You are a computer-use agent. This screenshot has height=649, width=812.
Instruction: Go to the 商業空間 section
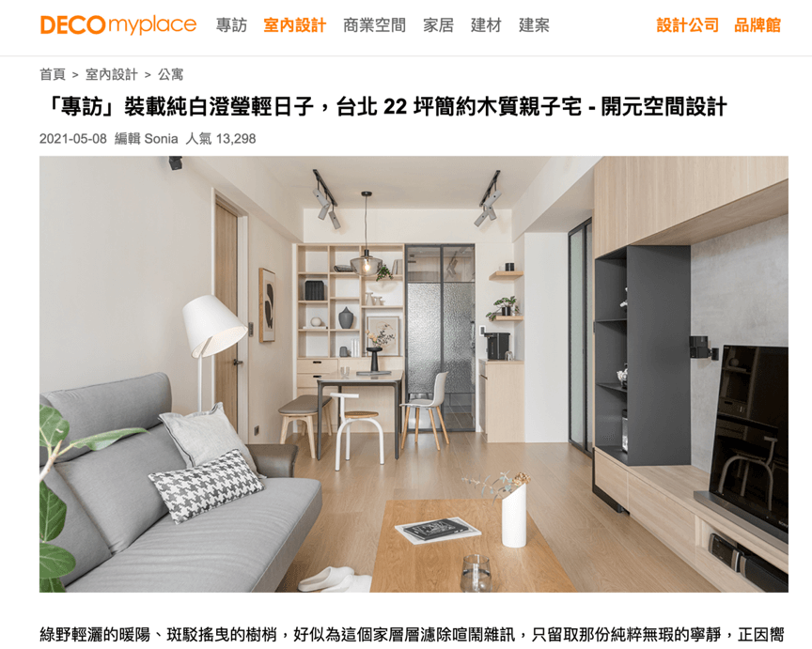coord(374,24)
